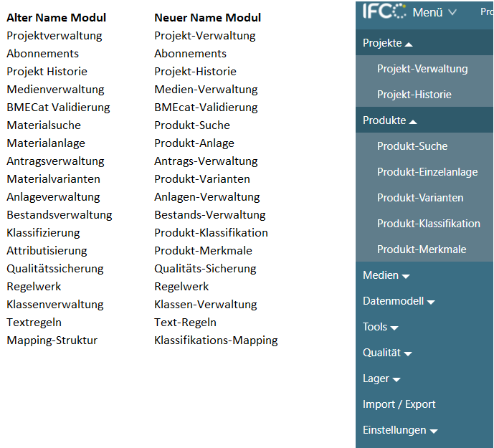Viewport: 494px width, 448px height.
Task: Collapse the Projekte section arrow
Action: [x=409, y=44]
